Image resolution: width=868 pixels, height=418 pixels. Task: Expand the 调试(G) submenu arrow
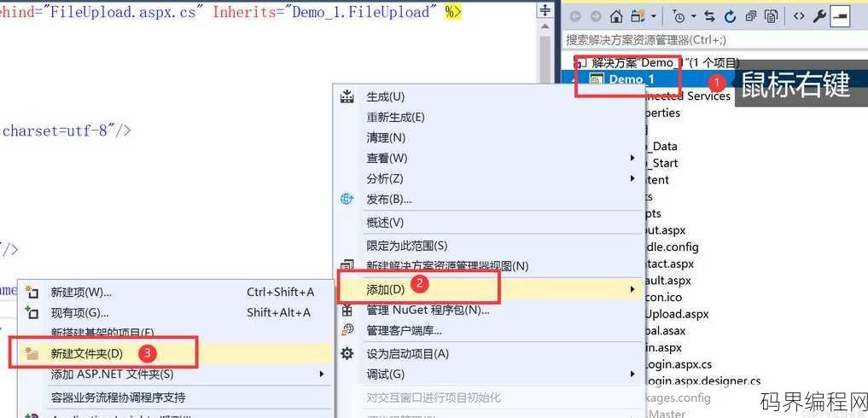point(632,374)
